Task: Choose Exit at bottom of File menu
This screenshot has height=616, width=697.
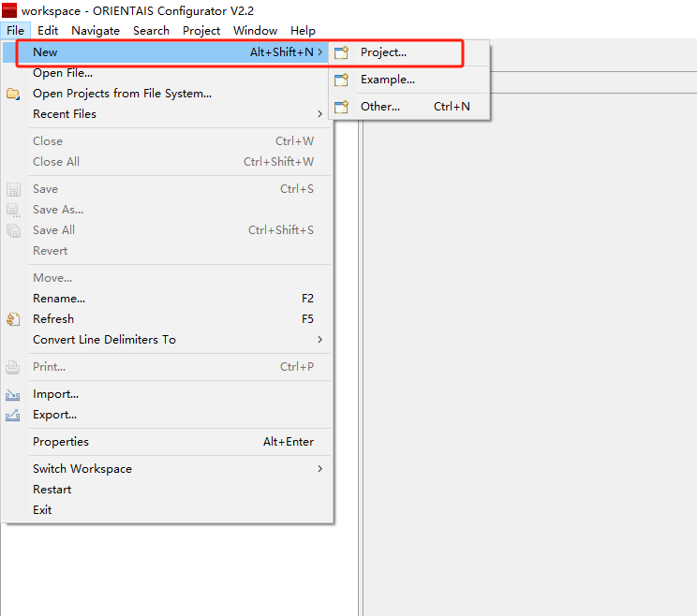Action: coord(42,510)
